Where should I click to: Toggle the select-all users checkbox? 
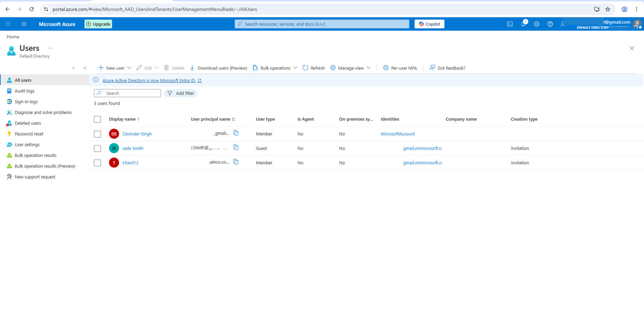[98, 119]
